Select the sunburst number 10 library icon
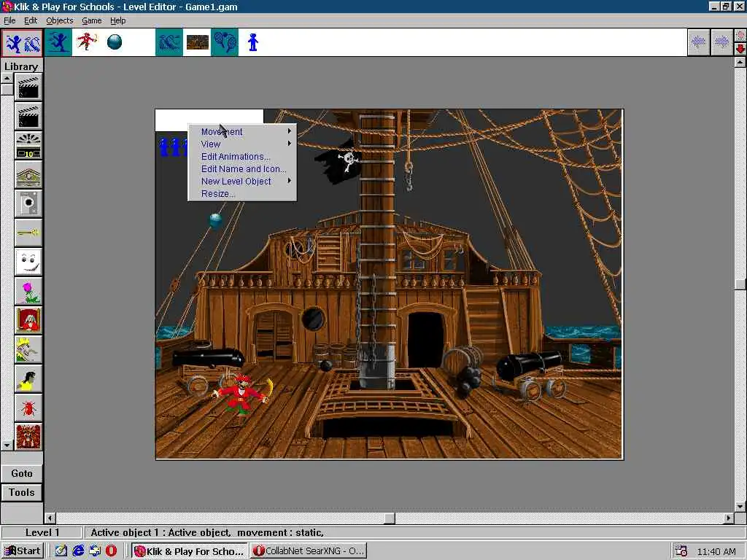 [28, 145]
